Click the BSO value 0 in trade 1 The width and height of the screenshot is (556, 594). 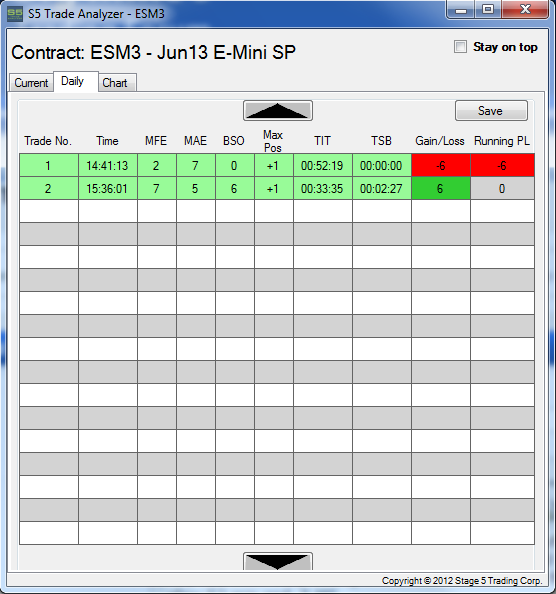click(x=235, y=165)
